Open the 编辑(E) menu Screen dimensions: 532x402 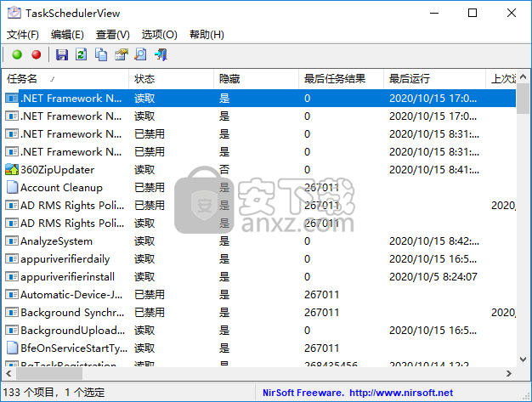67,35
